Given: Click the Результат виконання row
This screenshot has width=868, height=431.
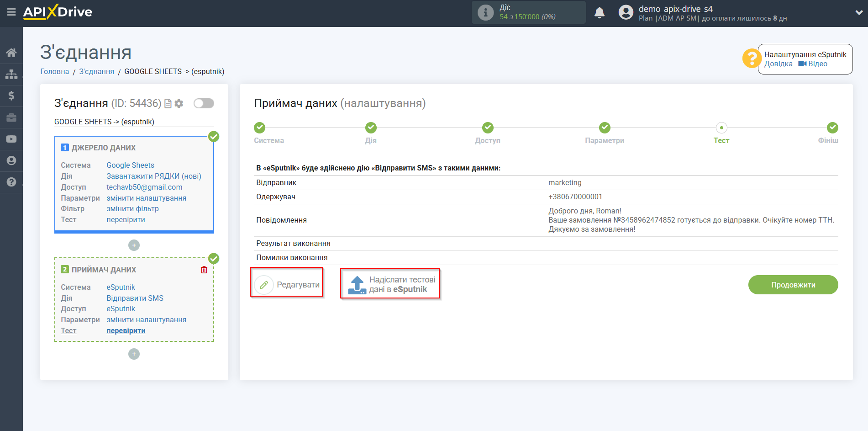Looking at the screenshot, I should click(546, 244).
